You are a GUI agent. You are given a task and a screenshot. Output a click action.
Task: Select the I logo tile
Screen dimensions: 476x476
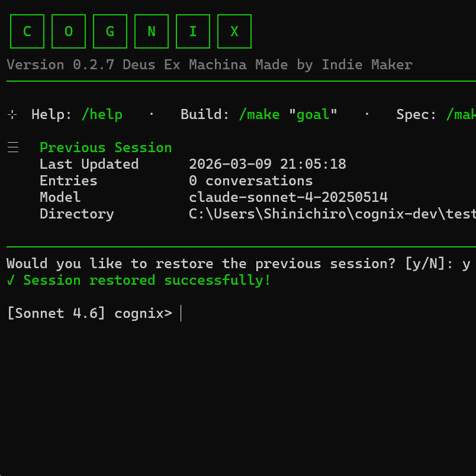pyautogui.click(x=193, y=31)
